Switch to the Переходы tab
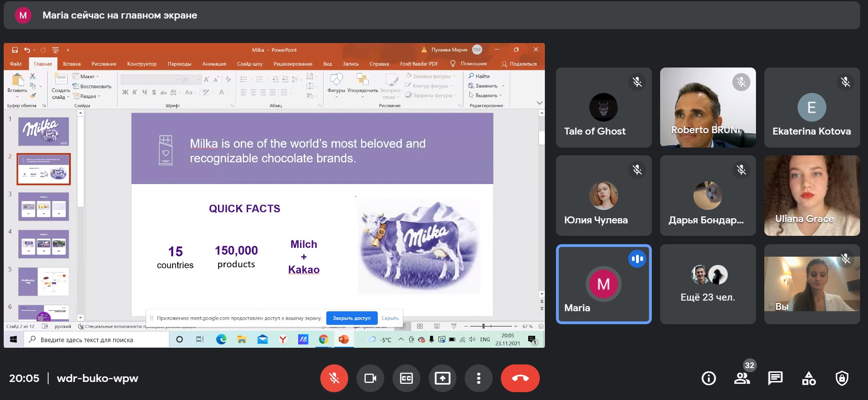The width and height of the screenshot is (868, 400). [x=179, y=64]
